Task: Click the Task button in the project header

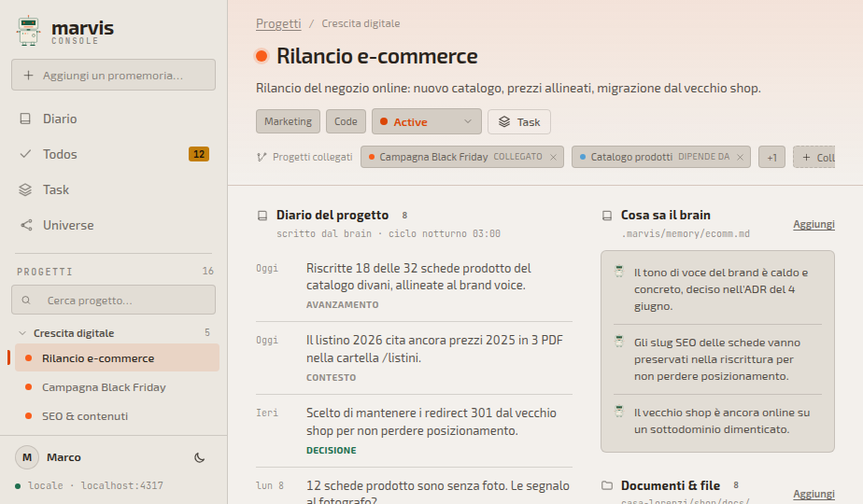Action: click(519, 121)
